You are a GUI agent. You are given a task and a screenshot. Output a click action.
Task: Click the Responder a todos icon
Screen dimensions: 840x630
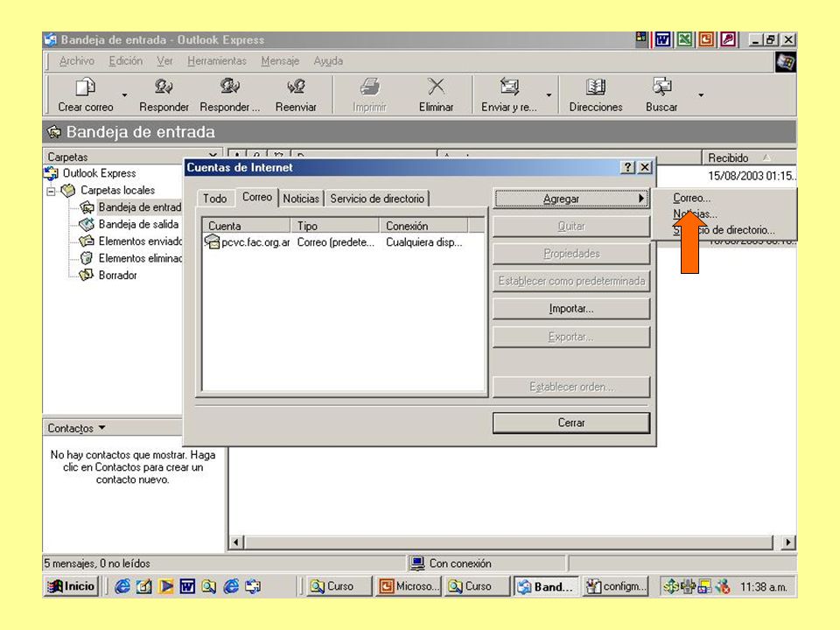coord(229,87)
